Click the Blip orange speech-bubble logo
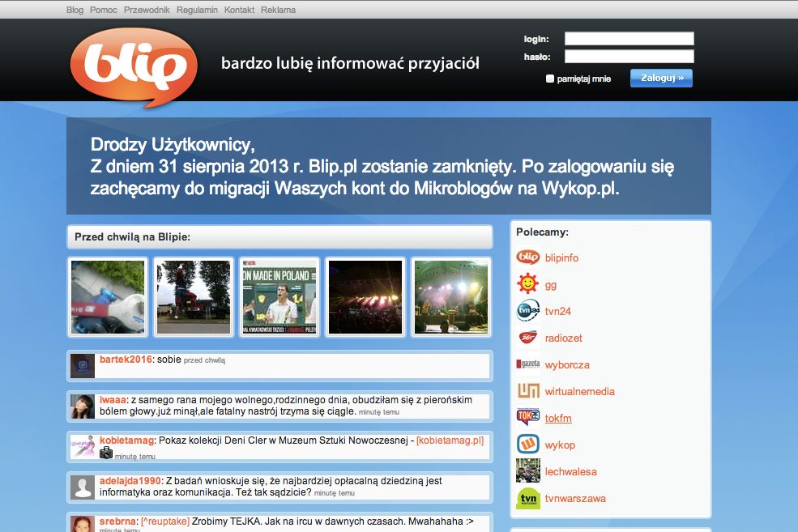The height and width of the screenshot is (532, 798). pos(134,68)
